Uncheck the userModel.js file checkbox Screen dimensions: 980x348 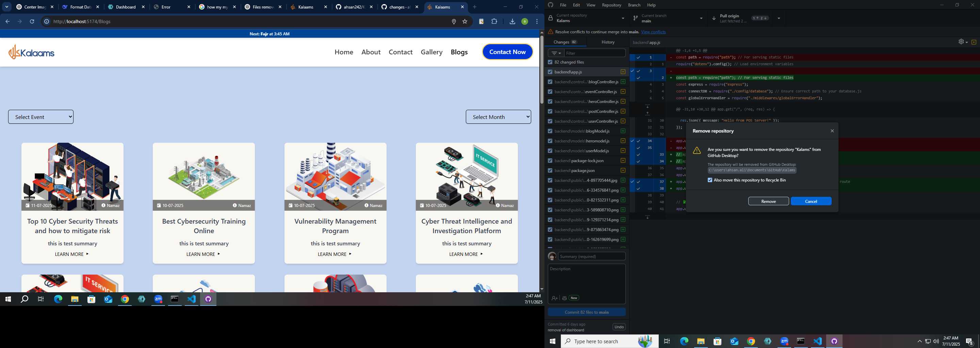(x=550, y=151)
